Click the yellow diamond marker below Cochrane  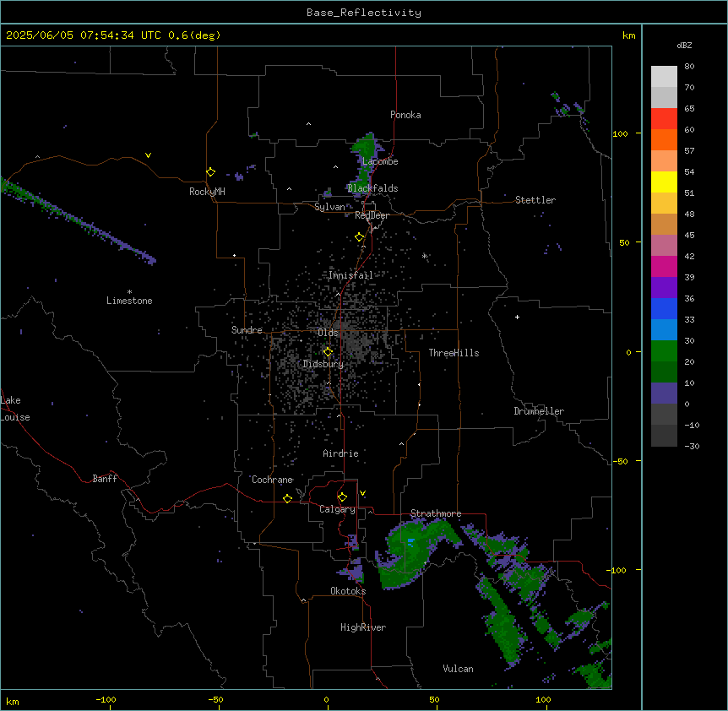point(287,498)
